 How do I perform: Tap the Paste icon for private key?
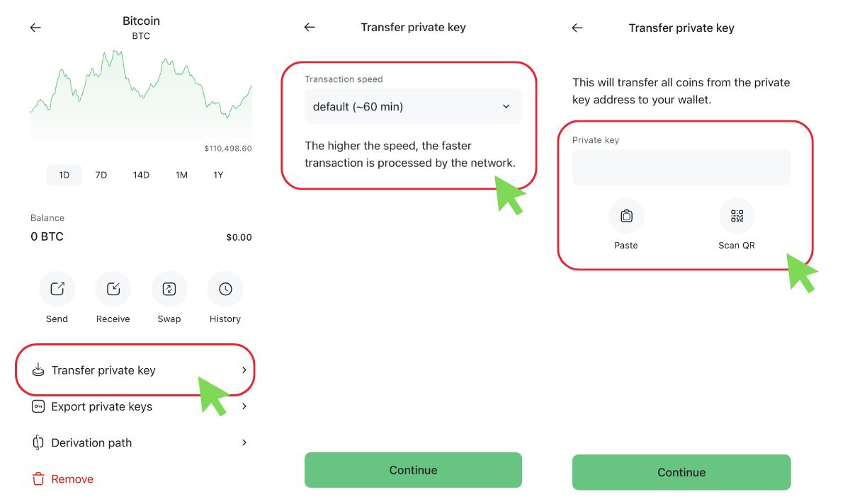tap(626, 215)
